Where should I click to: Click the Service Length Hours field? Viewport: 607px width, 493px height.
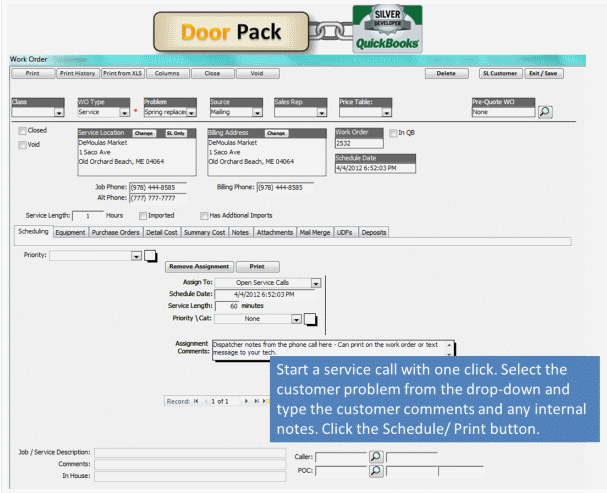pyautogui.click(x=88, y=216)
